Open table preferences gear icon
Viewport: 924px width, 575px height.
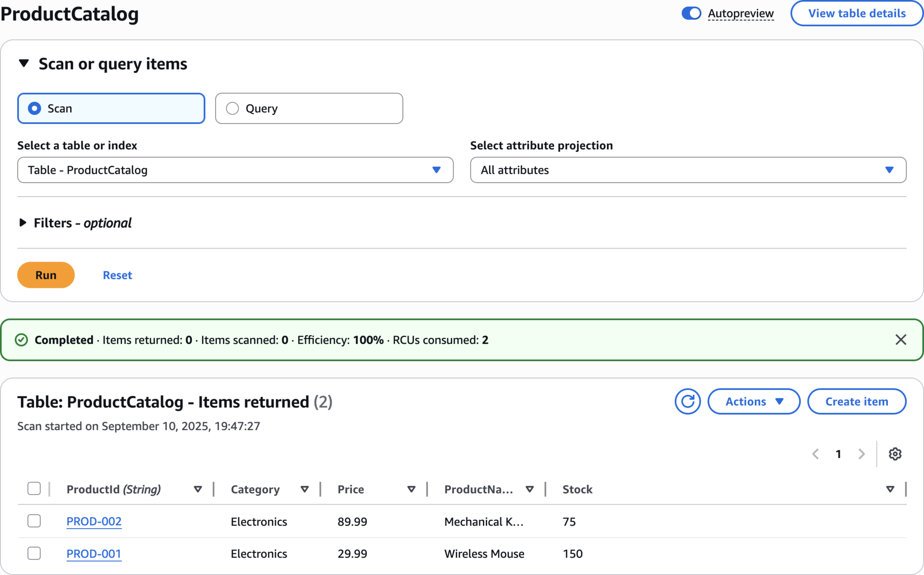point(895,454)
